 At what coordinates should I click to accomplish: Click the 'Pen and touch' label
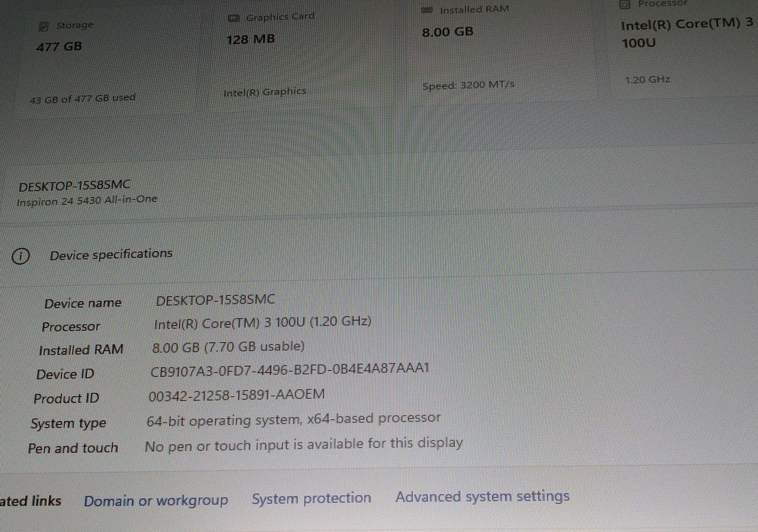[x=73, y=449]
